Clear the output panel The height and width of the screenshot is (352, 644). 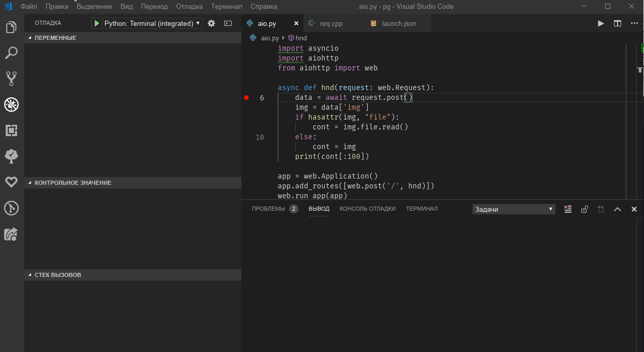pyautogui.click(x=568, y=209)
